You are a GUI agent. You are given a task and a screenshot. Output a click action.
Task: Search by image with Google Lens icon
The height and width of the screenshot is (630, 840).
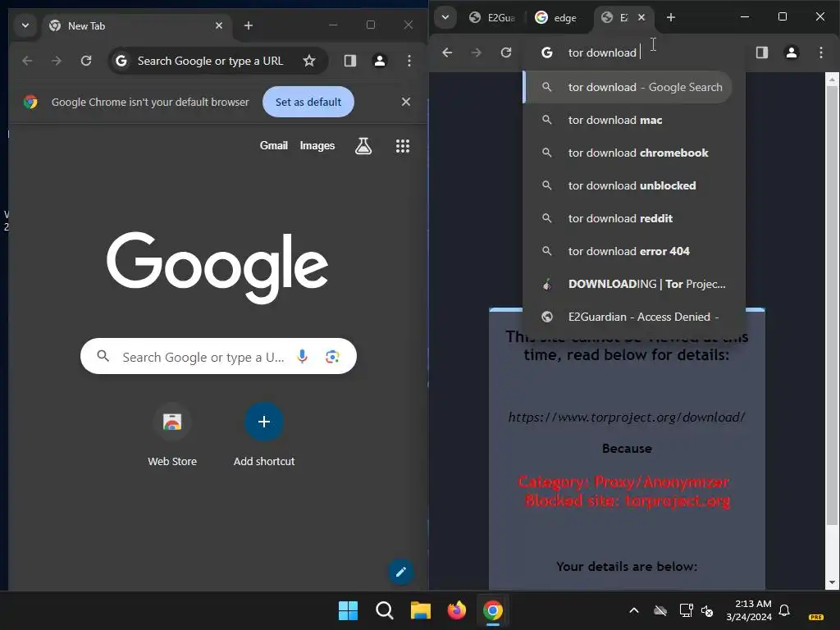click(333, 356)
